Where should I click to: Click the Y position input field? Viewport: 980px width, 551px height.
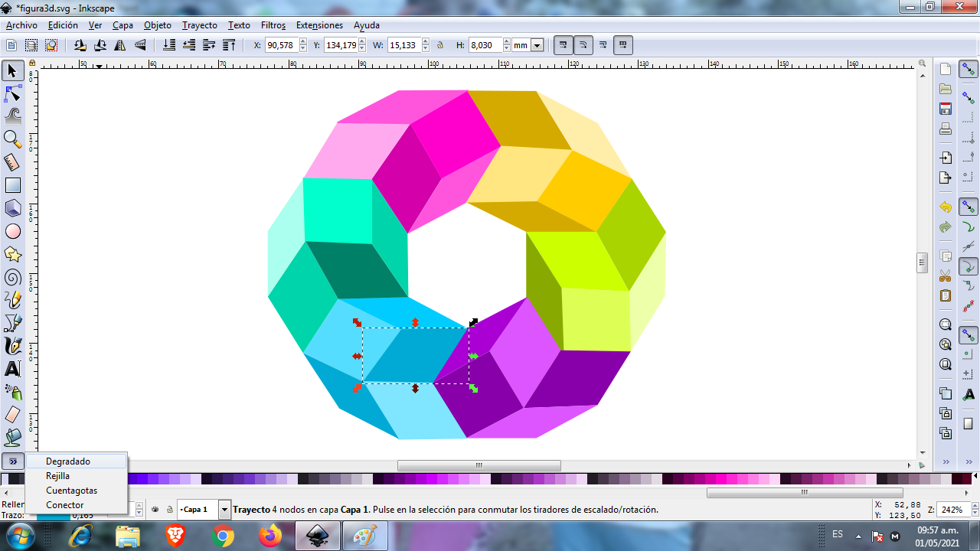pyautogui.click(x=341, y=45)
